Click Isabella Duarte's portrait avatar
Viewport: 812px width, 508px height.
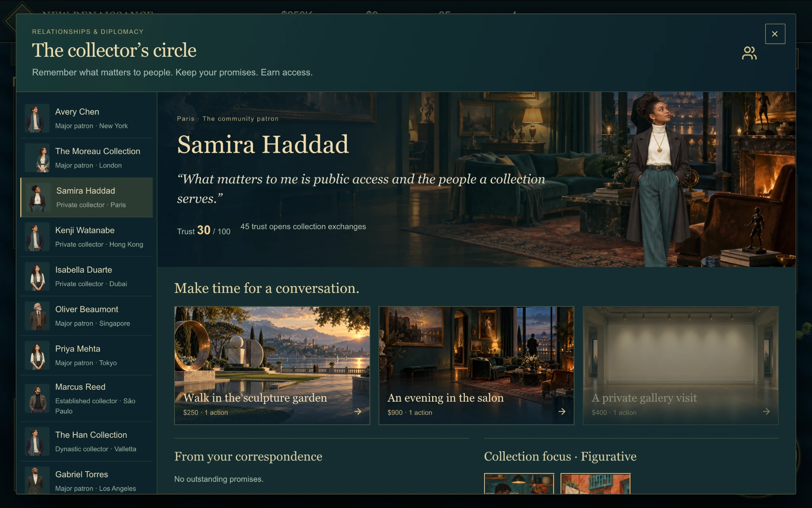[37, 276]
